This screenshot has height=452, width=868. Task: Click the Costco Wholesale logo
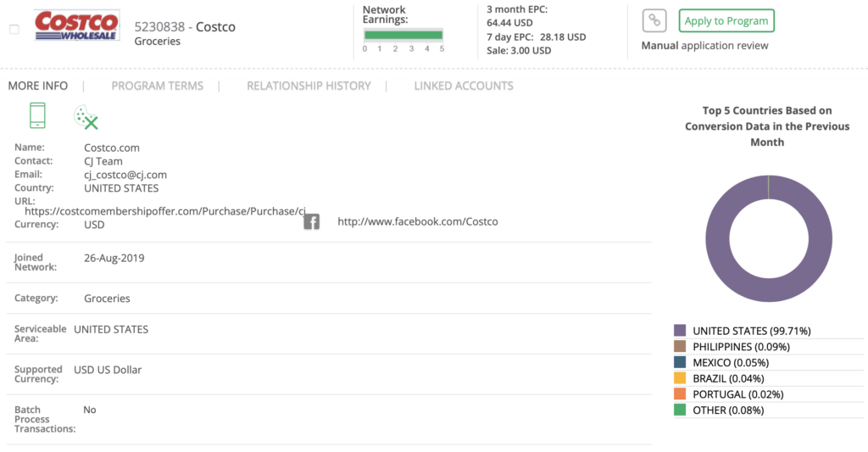coord(77,25)
